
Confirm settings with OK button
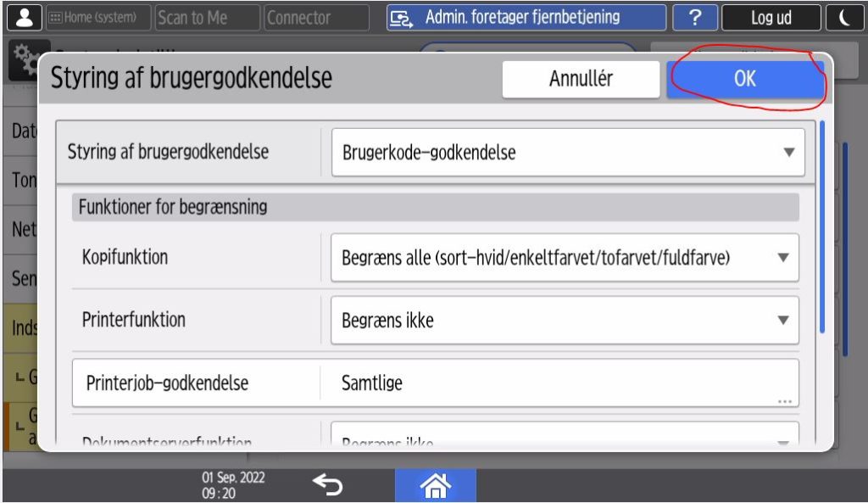coord(744,79)
